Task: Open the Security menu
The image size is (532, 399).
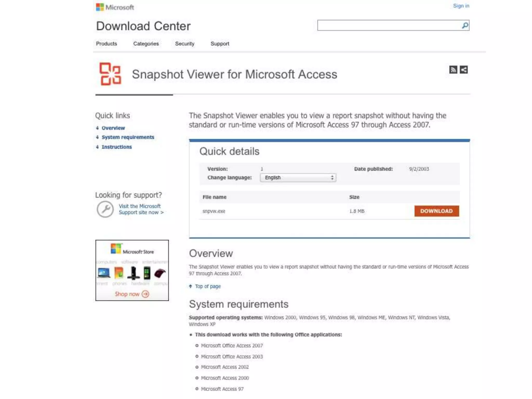Action: click(x=185, y=44)
